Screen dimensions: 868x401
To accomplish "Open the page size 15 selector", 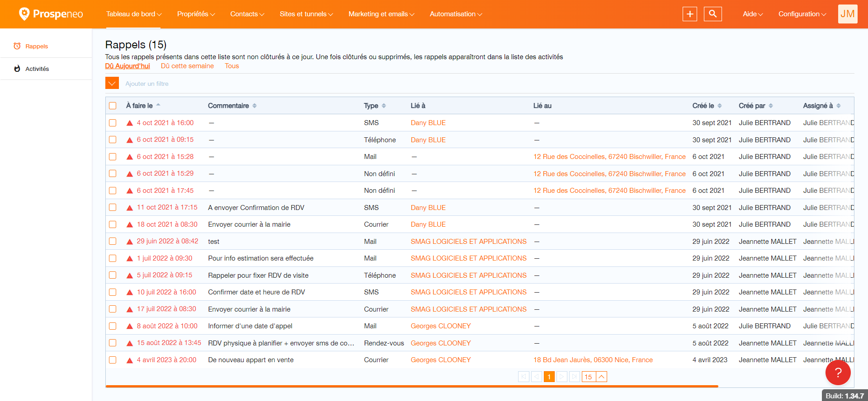I will (x=594, y=377).
